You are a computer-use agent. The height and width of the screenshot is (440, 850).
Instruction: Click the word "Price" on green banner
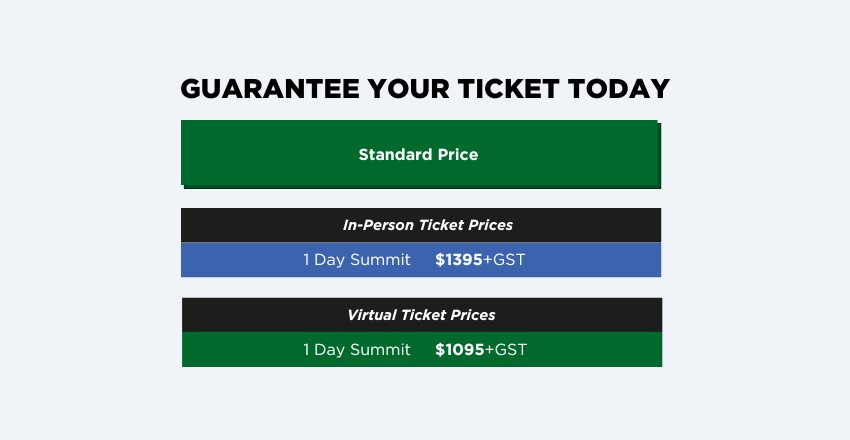click(458, 154)
